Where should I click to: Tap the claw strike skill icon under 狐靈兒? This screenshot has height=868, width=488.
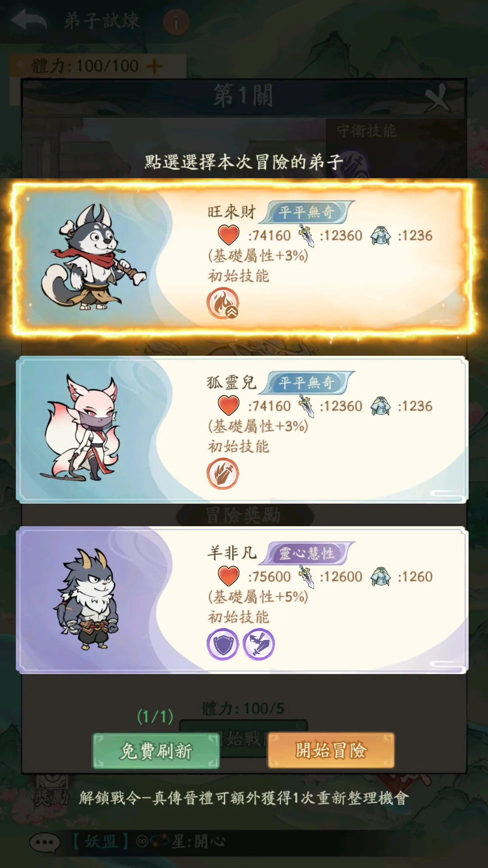tap(223, 473)
